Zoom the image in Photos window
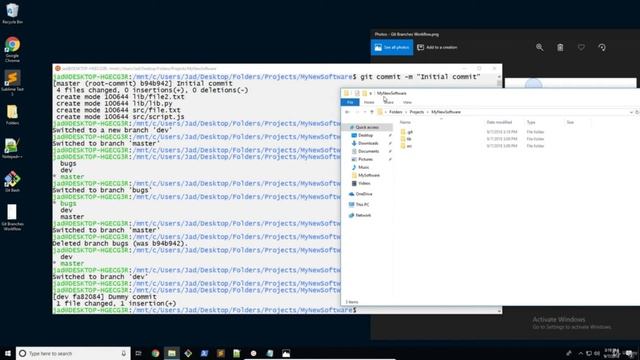640x360 pixels. coord(540,47)
